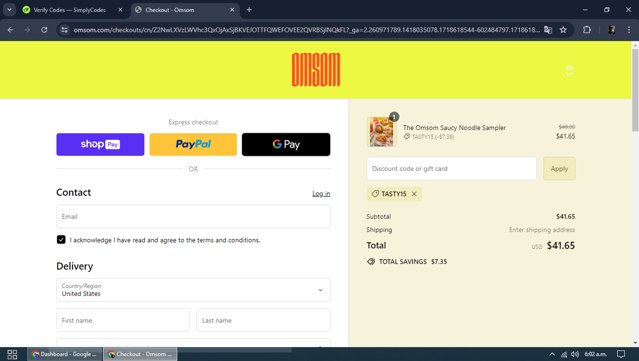Open the browser extensions icon

587,30
